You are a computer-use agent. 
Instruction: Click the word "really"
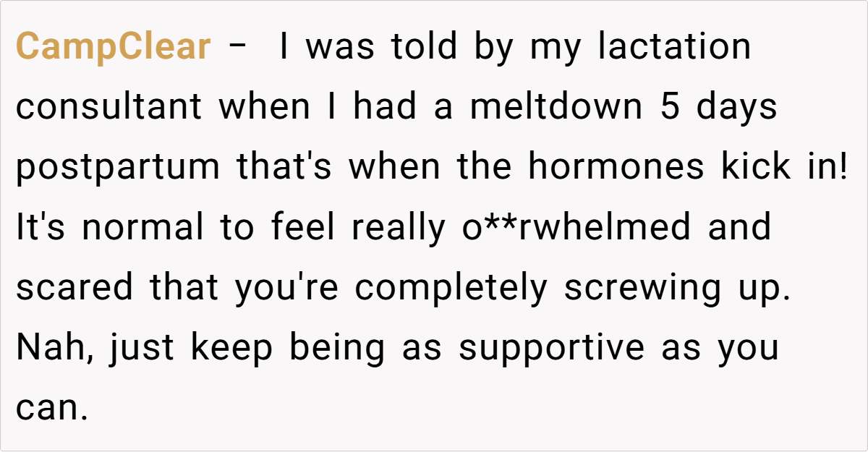click(399, 228)
